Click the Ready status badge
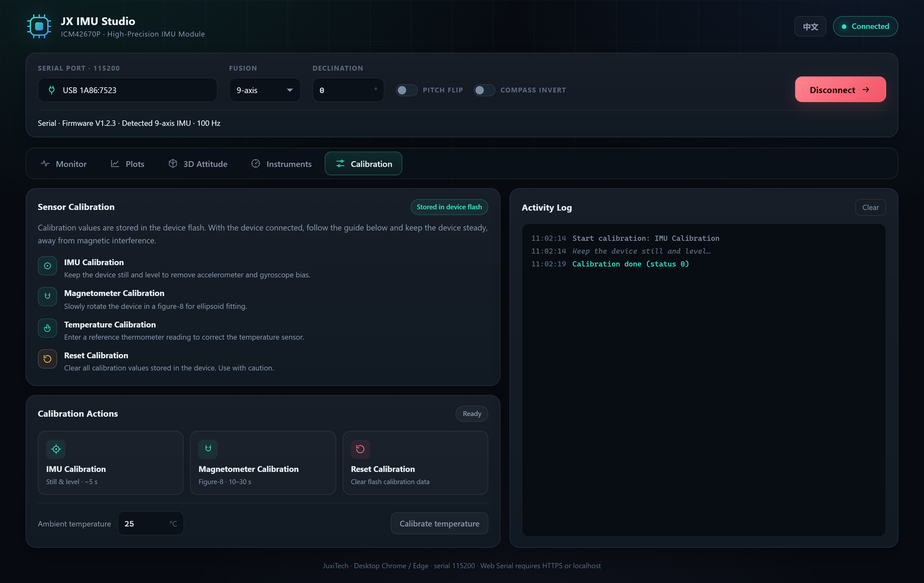924x583 pixels. [x=472, y=413]
